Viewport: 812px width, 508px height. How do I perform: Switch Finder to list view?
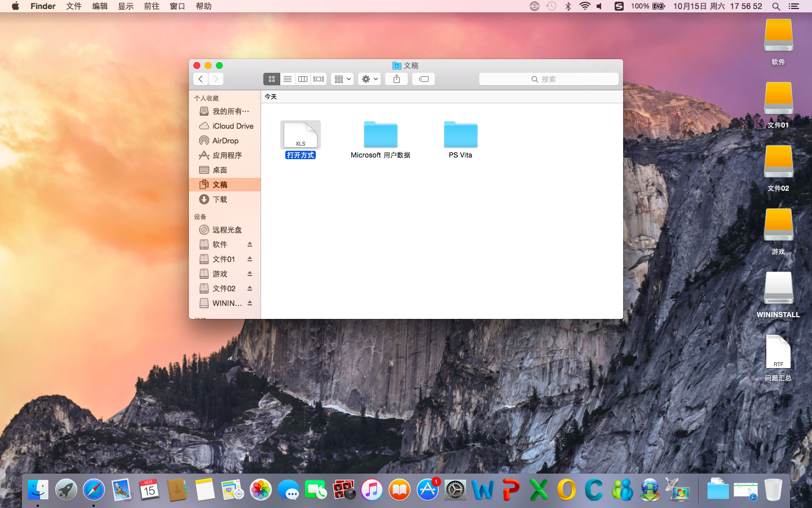pyautogui.click(x=288, y=79)
